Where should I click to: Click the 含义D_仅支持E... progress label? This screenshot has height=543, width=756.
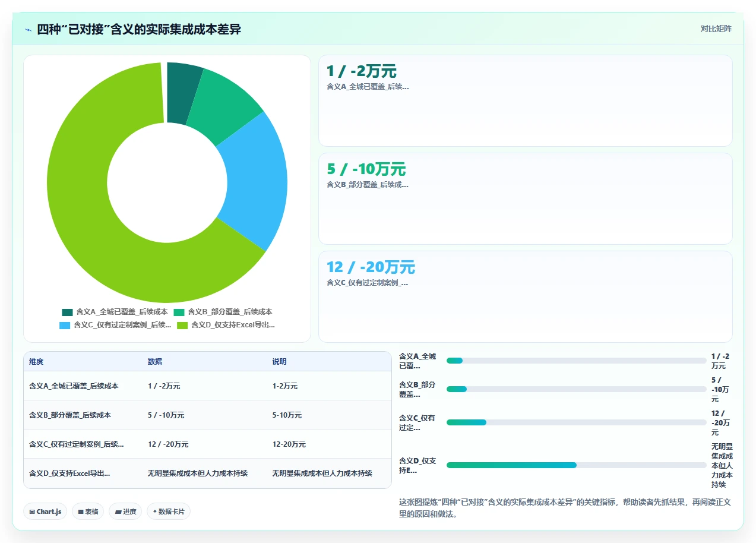click(418, 465)
